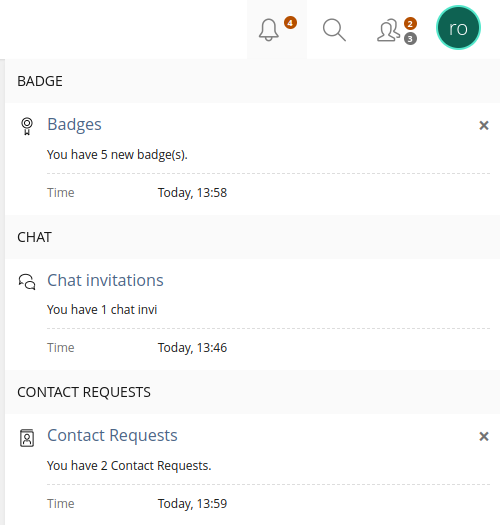This screenshot has width=500, height=525.
Task: Click the badge ribbon icon
Action: (x=27, y=126)
